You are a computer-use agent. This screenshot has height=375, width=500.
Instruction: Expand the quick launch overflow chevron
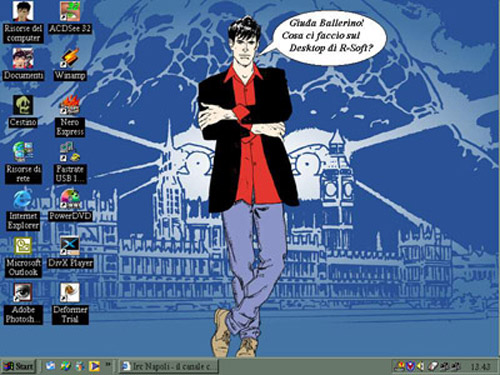108,364
